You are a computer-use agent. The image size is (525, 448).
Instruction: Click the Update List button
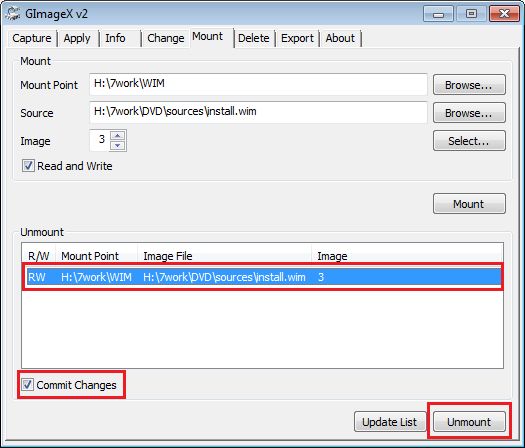(390, 422)
